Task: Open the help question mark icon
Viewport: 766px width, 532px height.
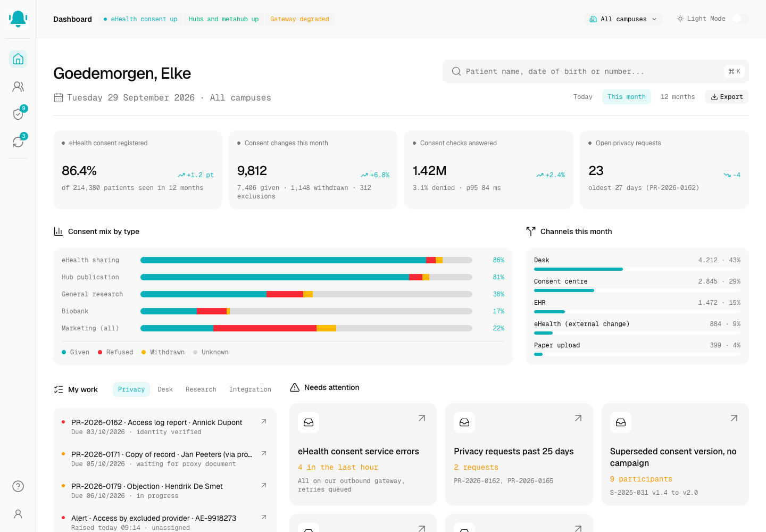Action: (18, 486)
